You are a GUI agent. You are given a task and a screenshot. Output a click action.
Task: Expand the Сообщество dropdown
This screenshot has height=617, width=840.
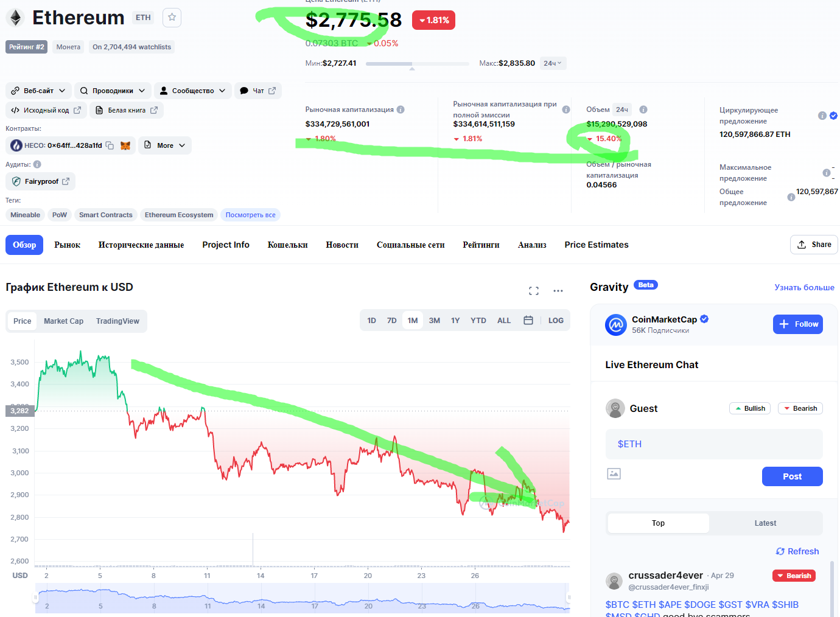[x=193, y=91]
